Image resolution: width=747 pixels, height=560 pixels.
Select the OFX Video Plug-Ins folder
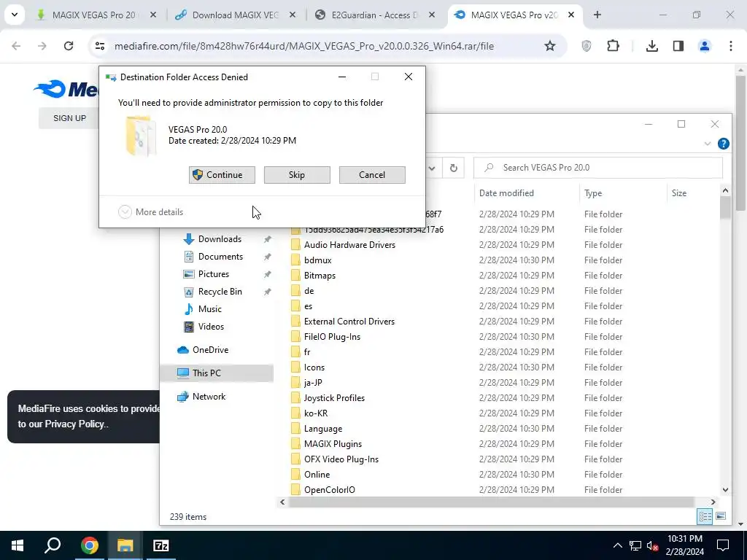[x=341, y=459]
